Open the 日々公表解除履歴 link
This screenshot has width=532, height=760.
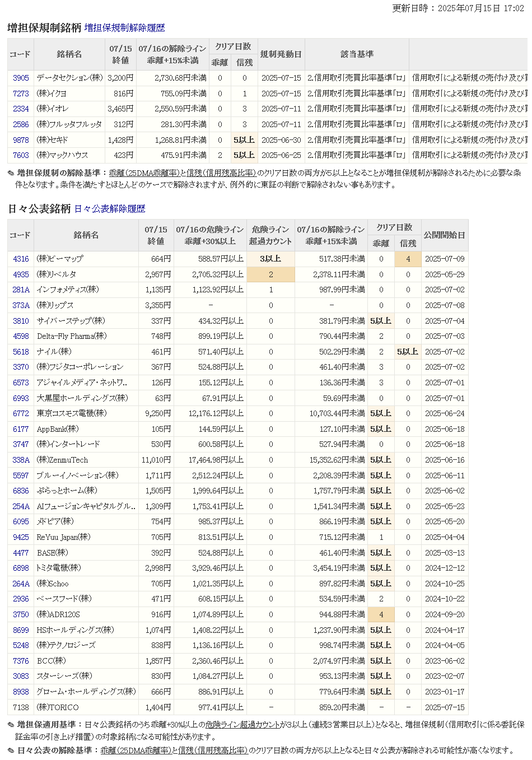tap(110, 208)
